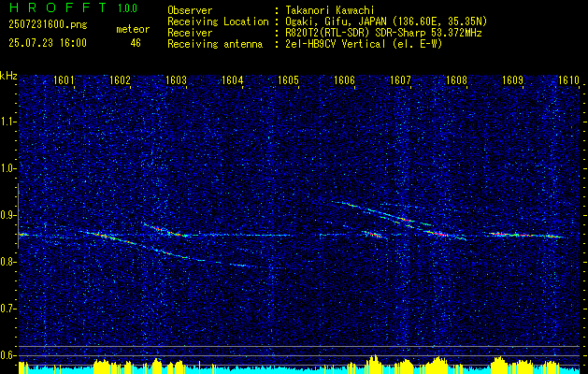Image resolution: width=588 pixels, height=374 pixels.
Task: Click the 1601 time marker
Action: point(64,80)
